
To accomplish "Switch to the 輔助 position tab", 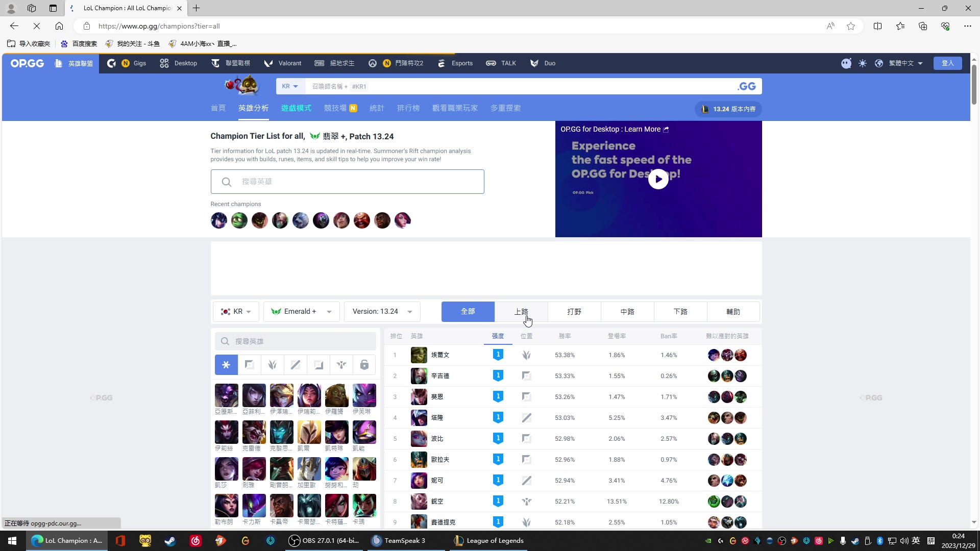I will tap(733, 312).
